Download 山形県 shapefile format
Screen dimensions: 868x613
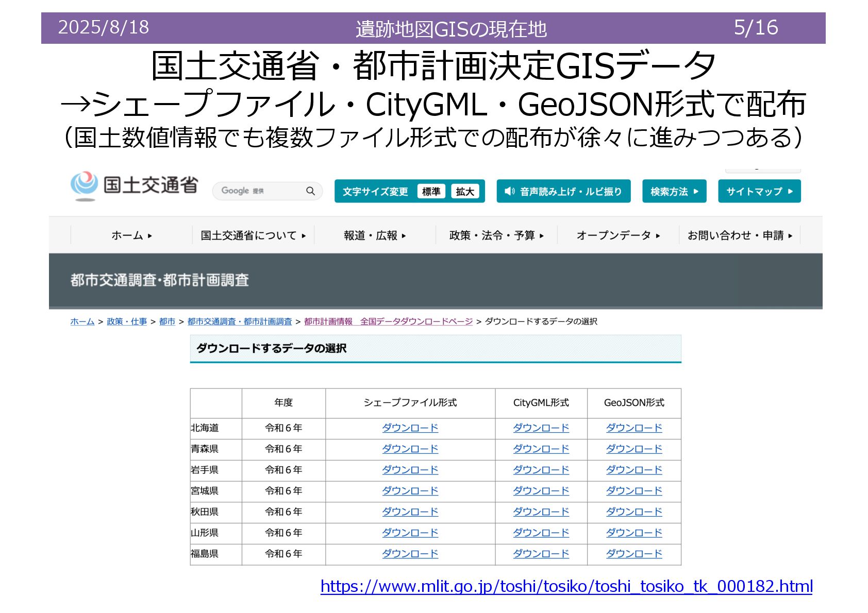410,533
